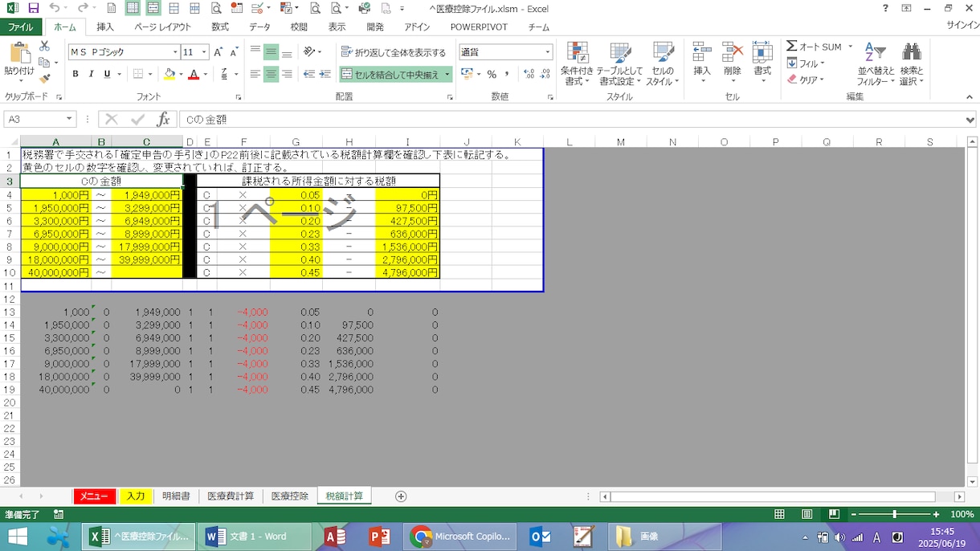Switch to Page Layout view in status bar

[807, 514]
